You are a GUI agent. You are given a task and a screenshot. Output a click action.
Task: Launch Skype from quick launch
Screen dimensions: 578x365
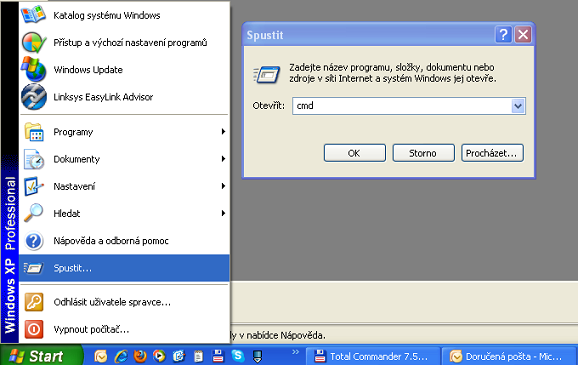[238, 356]
